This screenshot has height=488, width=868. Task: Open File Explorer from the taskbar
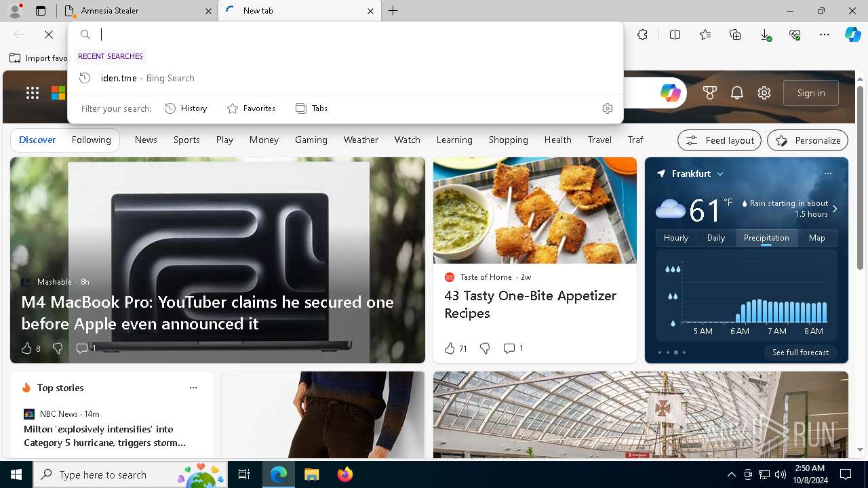click(x=311, y=474)
